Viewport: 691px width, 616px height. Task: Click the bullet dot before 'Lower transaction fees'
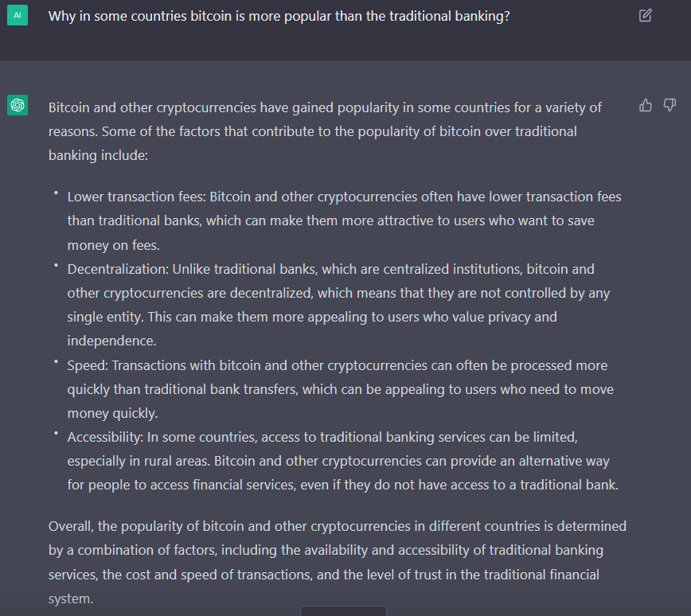tap(56, 193)
